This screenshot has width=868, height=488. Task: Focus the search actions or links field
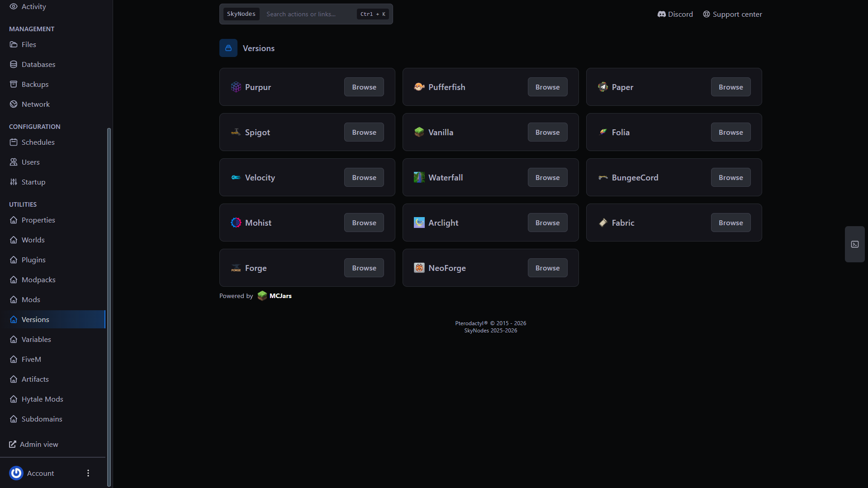[x=306, y=14]
